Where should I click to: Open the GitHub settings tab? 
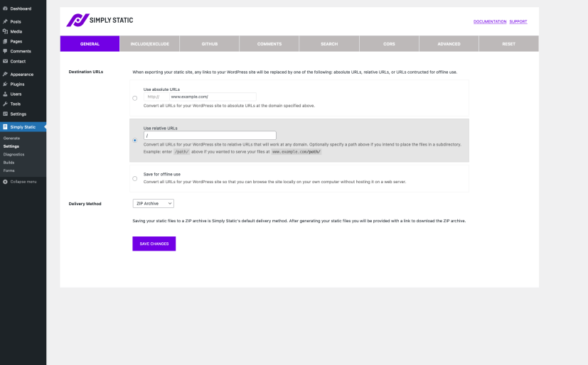(x=209, y=44)
